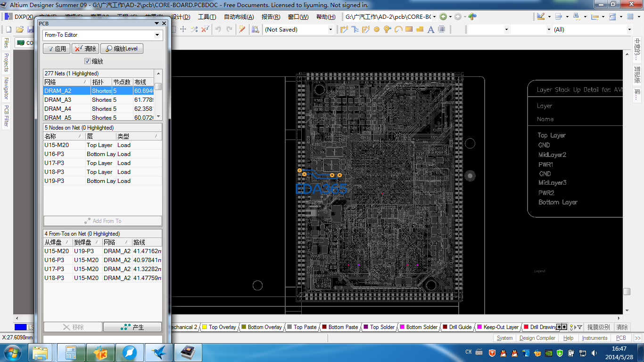The width and height of the screenshot is (644, 362).
Task: Click the 应用 apply button
Action: point(57,49)
